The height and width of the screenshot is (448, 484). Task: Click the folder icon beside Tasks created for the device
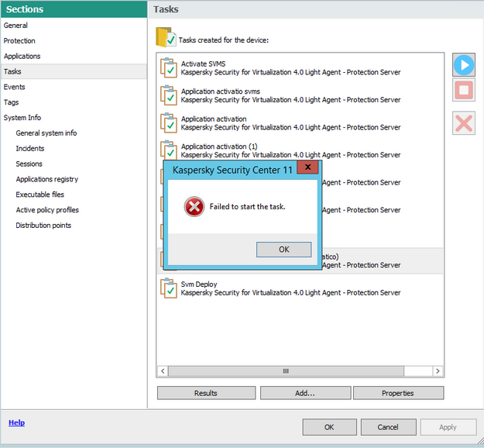pyautogui.click(x=166, y=37)
